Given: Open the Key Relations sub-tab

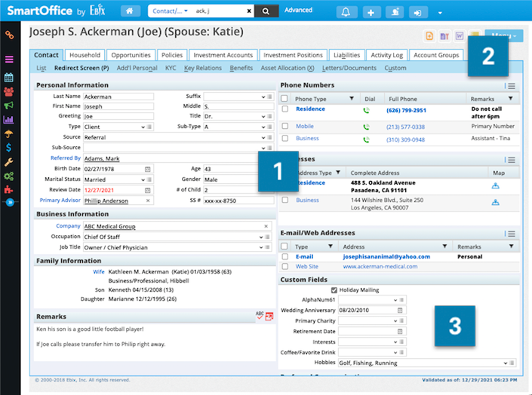Looking at the screenshot, I should click(x=203, y=68).
